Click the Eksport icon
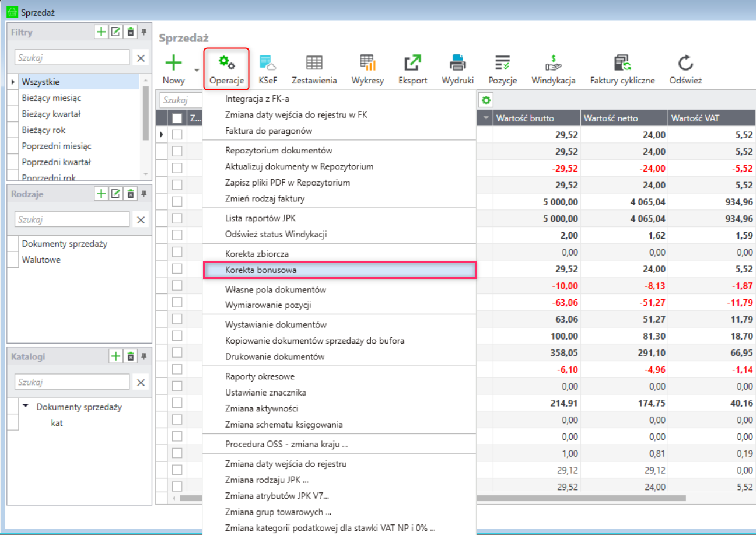The height and width of the screenshot is (535, 756). (413, 63)
